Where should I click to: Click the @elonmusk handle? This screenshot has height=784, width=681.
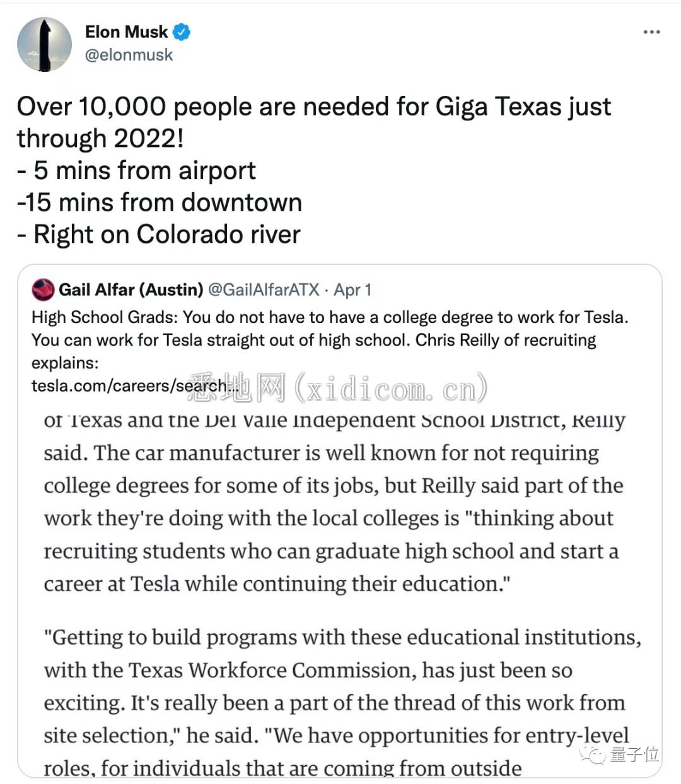pyautogui.click(x=129, y=55)
